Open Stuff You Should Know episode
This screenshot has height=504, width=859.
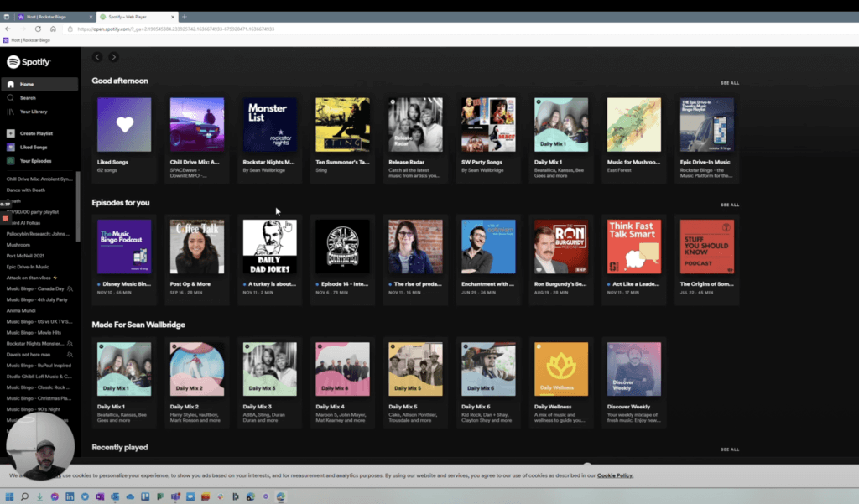[706, 260]
